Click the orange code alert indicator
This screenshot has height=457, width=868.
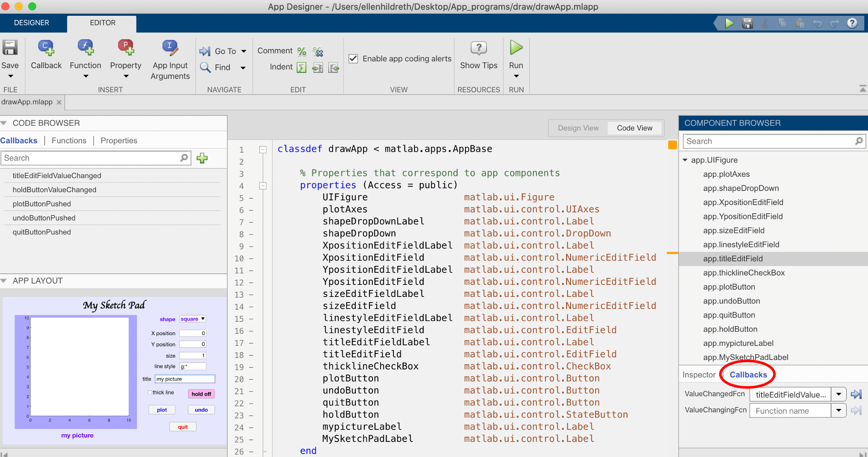tap(672, 145)
